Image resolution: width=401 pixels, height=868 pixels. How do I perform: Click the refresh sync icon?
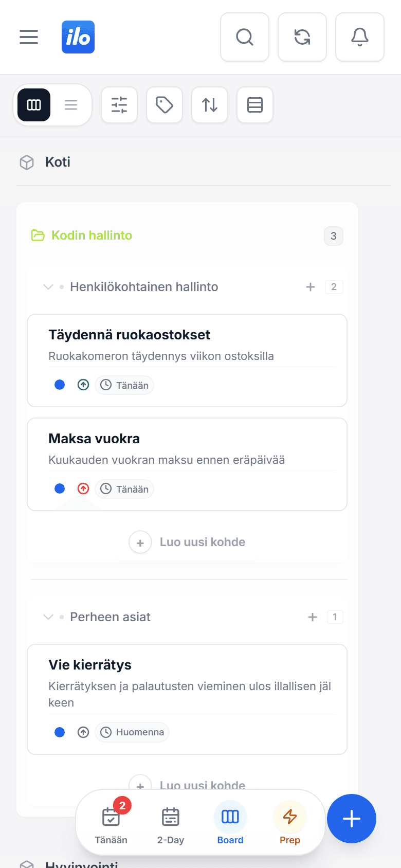click(302, 37)
